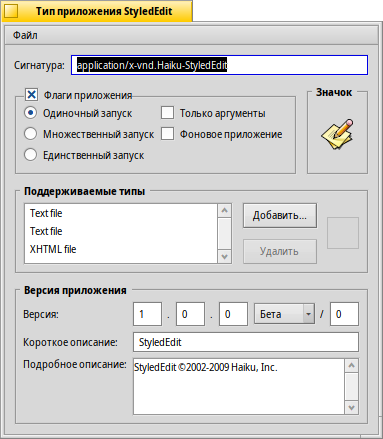383x439 pixels.
Task: Click the middle version number field
Action: [190, 314]
